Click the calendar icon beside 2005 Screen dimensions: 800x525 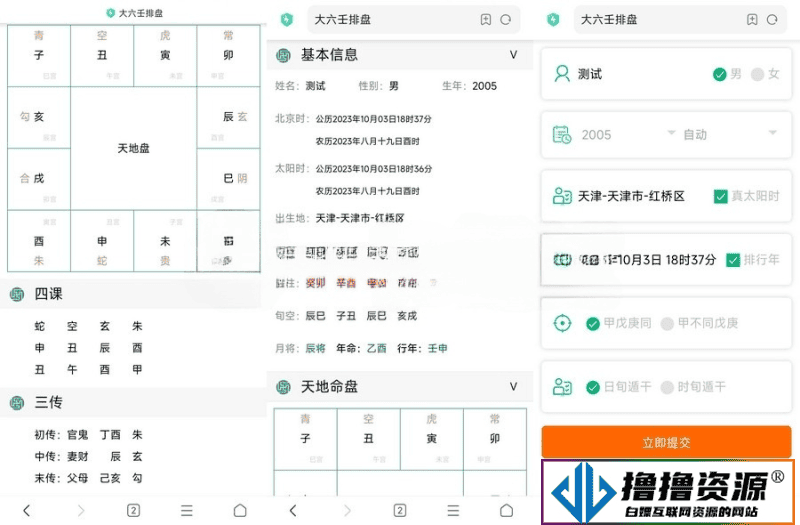coord(562,135)
